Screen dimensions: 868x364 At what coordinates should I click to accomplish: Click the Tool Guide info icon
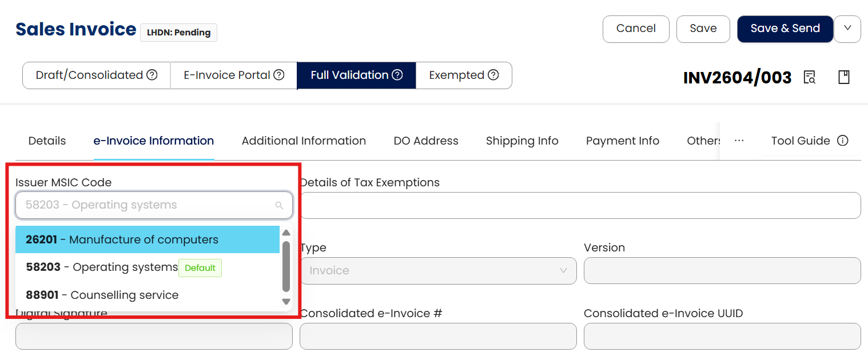842,141
